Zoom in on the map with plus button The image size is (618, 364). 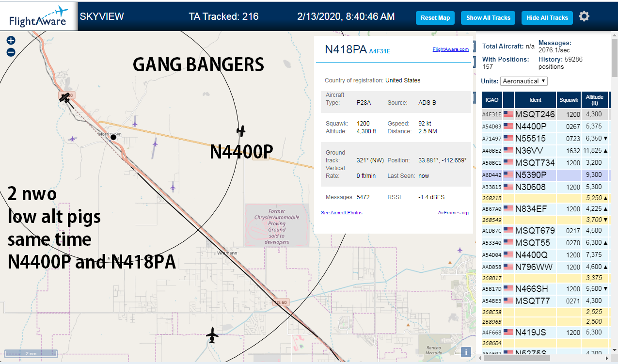coord(11,41)
